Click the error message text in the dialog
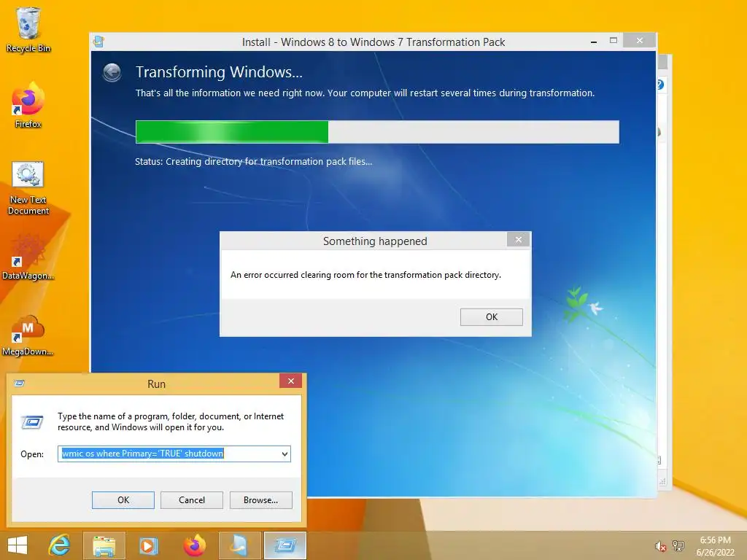Viewport: 747px width, 560px height. [365, 275]
